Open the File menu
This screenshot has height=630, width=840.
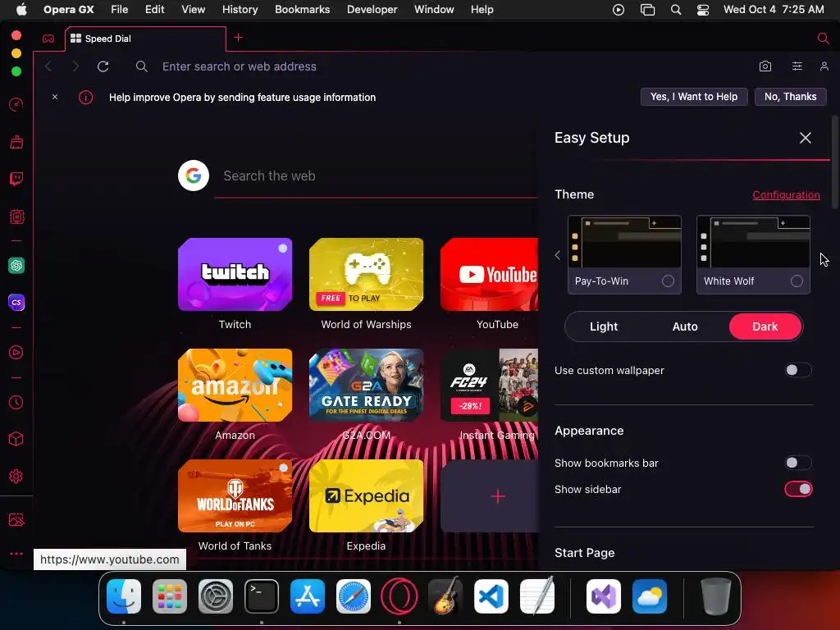point(120,10)
